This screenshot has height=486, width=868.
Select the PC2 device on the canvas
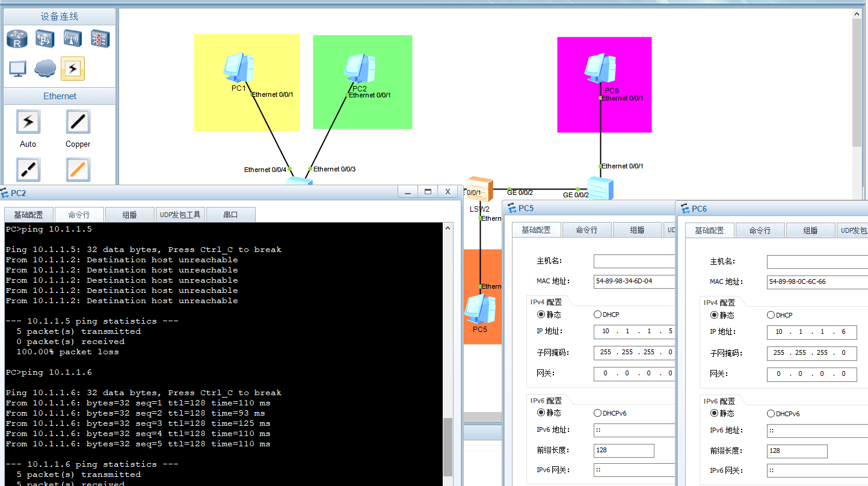pyautogui.click(x=359, y=68)
